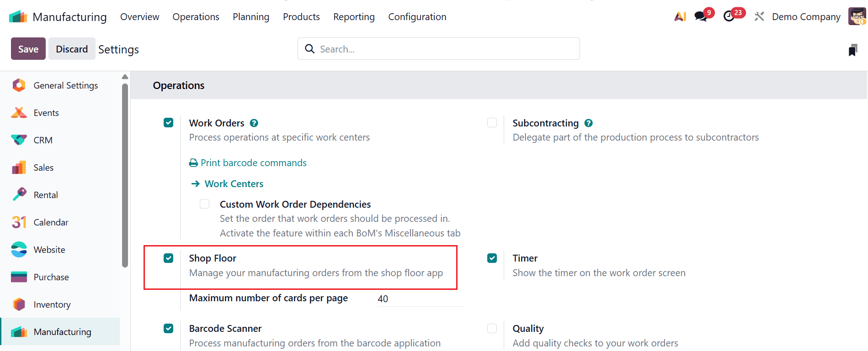This screenshot has width=868, height=351.
Task: Open the CRM application
Action: point(43,140)
